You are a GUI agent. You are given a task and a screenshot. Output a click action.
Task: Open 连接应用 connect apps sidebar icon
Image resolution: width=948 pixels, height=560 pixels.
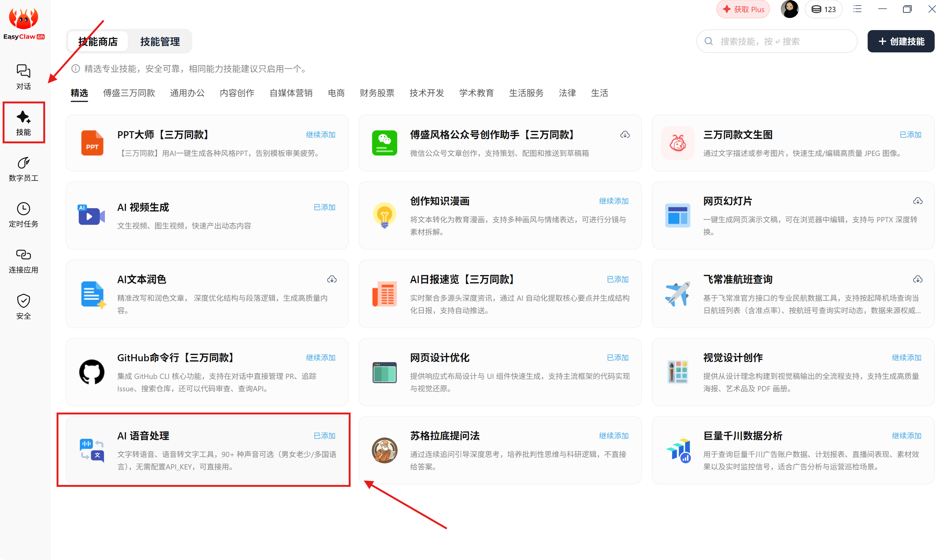point(23,261)
